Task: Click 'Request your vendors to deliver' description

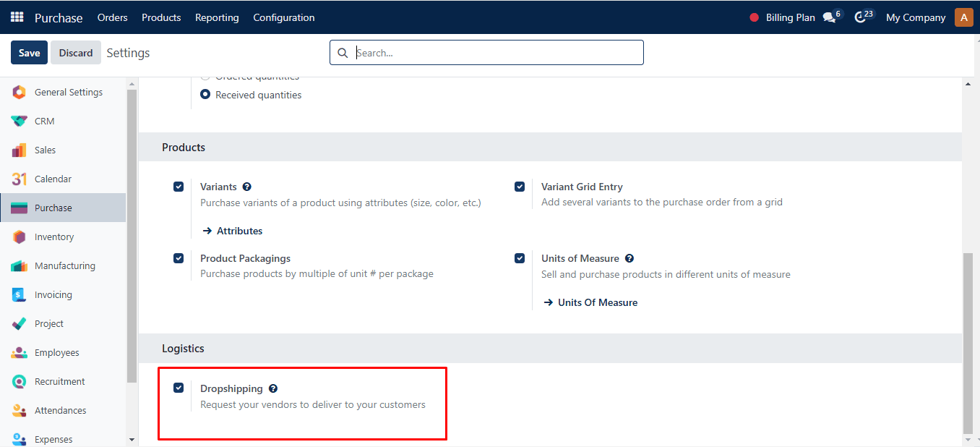Action: [x=313, y=404]
